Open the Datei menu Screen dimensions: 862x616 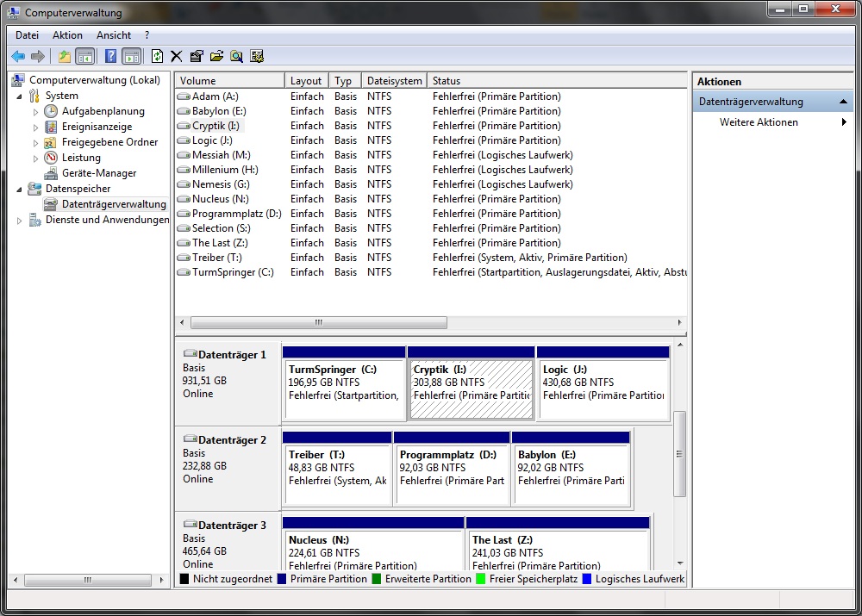(27, 35)
